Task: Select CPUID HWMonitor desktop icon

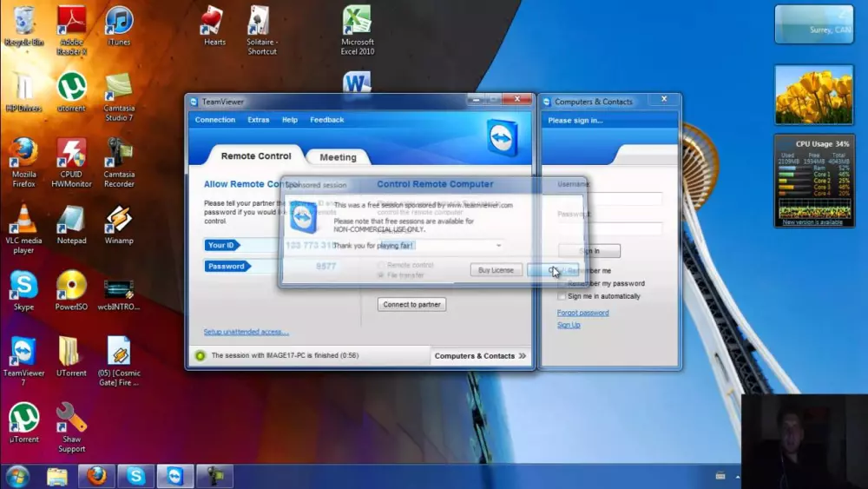Action: (x=71, y=162)
